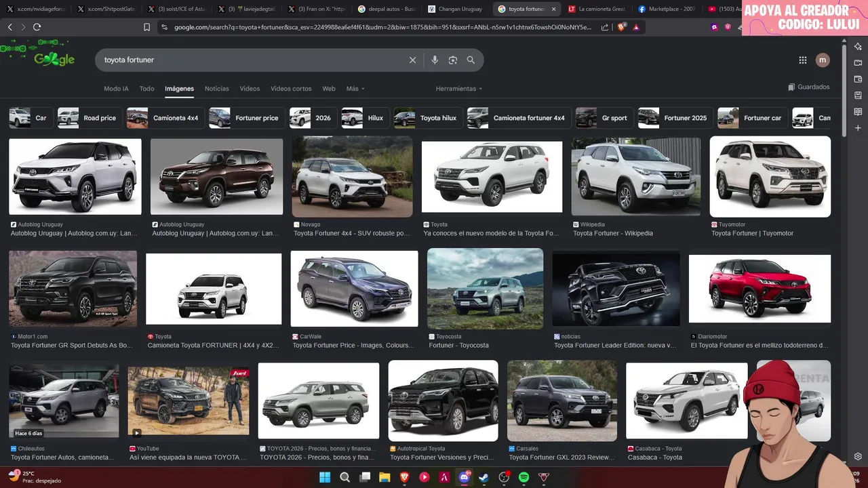The image size is (868, 488).
Task: Click the Google logo to go home
Action: coord(54,60)
